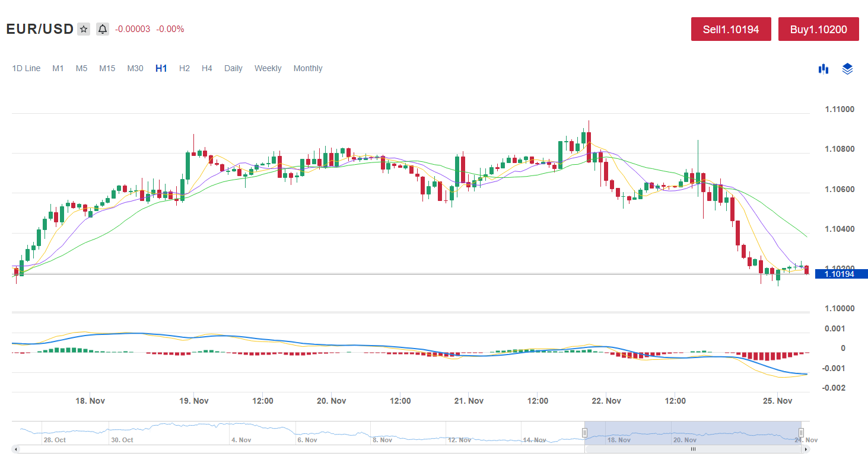This screenshot has height=463, width=868.
Task: Switch to the Weekly timeframe
Action: tap(268, 68)
